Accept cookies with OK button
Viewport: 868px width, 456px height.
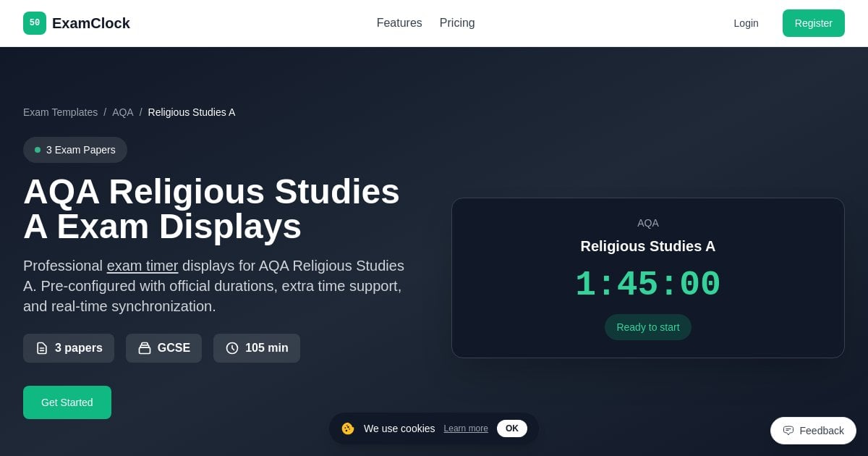(512, 428)
